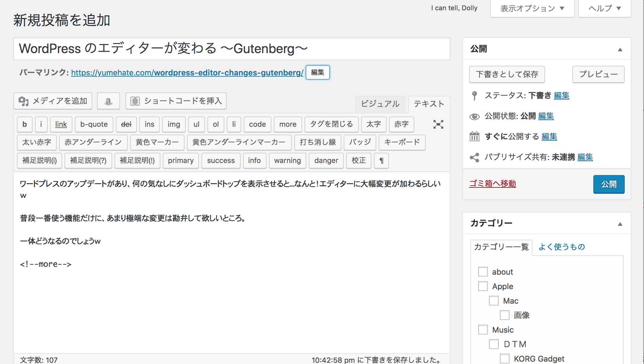Open ヘルプ dropdown
Viewport: 644px width, 364px height.
605,8
